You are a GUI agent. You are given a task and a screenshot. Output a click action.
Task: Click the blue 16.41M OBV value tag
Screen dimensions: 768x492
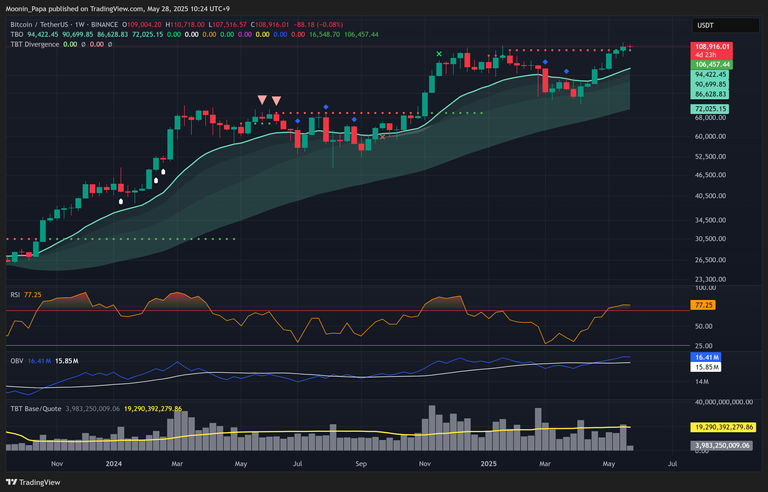(704, 357)
